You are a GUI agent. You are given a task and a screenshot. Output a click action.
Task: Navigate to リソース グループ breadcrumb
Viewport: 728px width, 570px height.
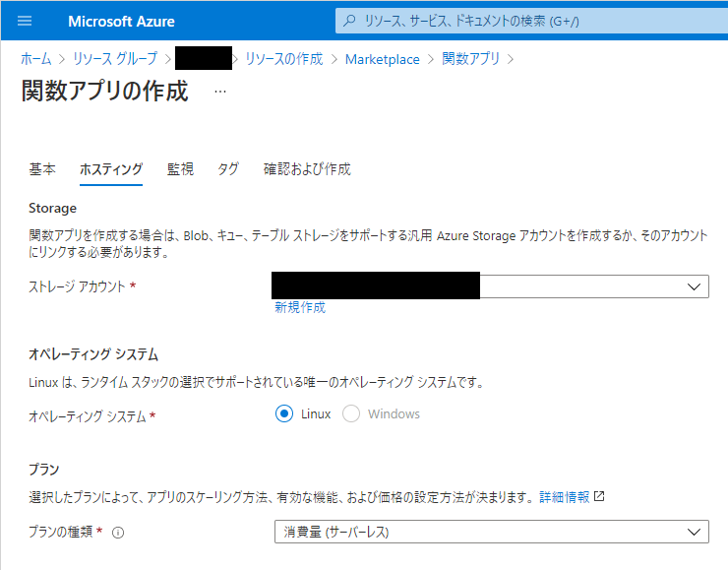[115, 59]
